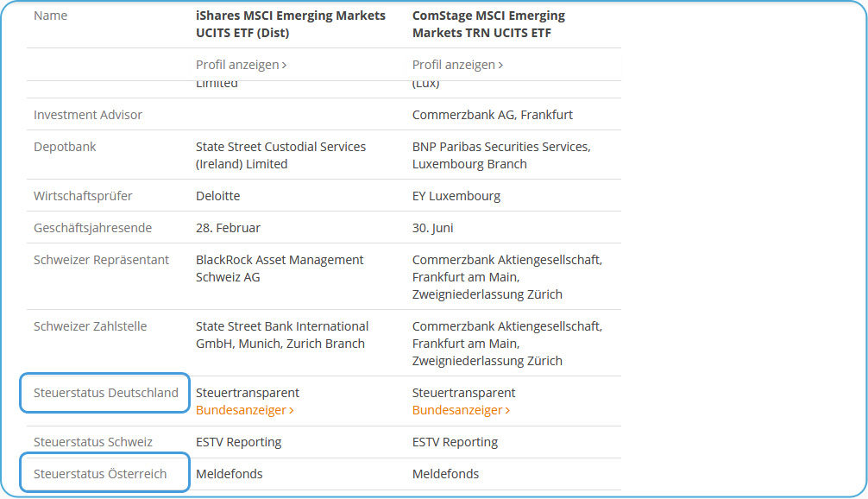Click the BNP Paribas Securities Services cell
The width and height of the screenshot is (868, 499).
tap(500, 155)
